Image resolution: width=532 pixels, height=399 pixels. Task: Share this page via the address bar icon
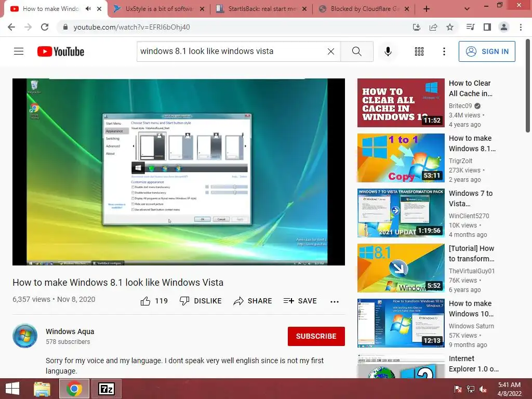pyautogui.click(x=433, y=27)
